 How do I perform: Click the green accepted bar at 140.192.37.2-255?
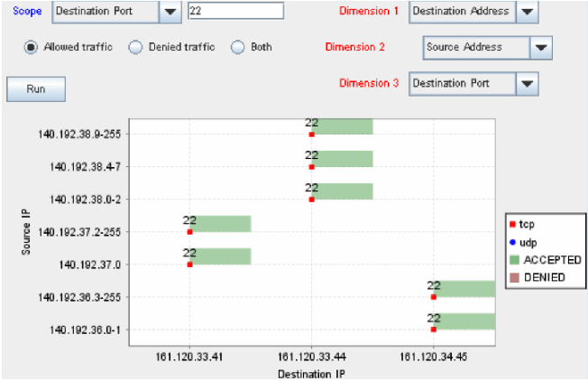click(x=222, y=224)
